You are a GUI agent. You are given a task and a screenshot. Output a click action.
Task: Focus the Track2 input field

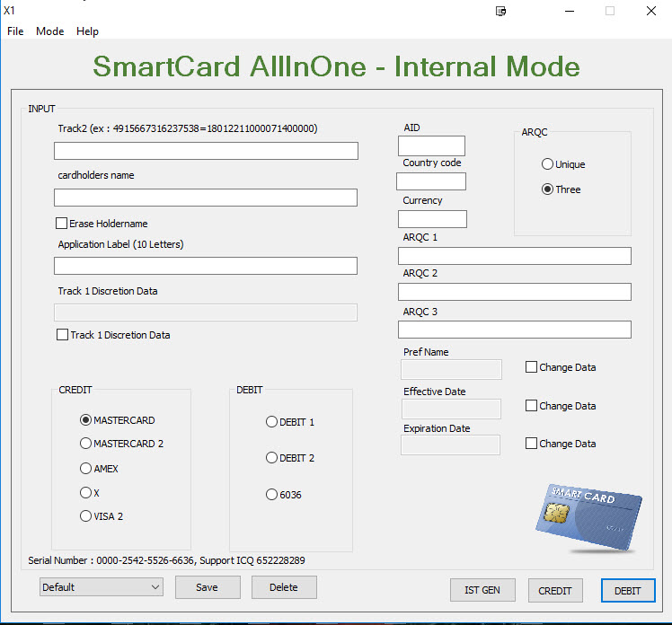(x=206, y=151)
